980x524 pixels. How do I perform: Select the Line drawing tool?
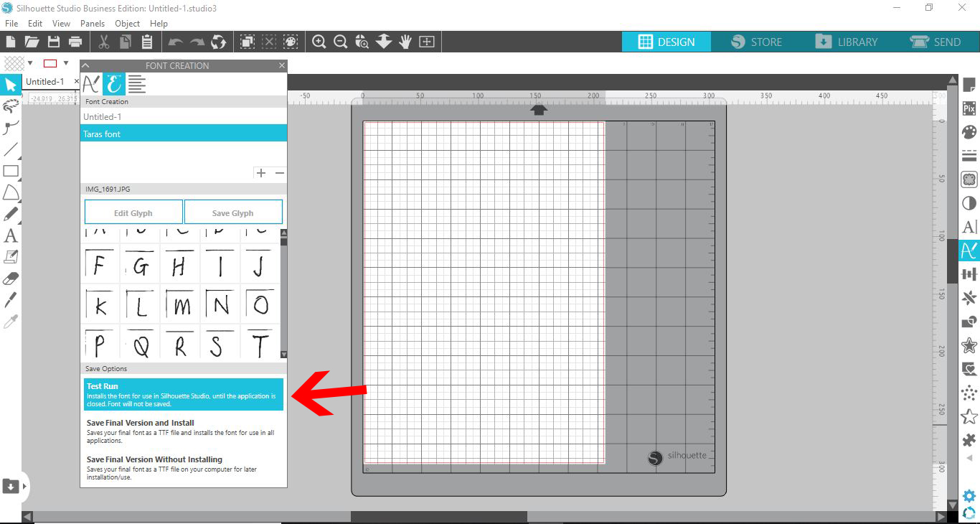tap(11, 150)
